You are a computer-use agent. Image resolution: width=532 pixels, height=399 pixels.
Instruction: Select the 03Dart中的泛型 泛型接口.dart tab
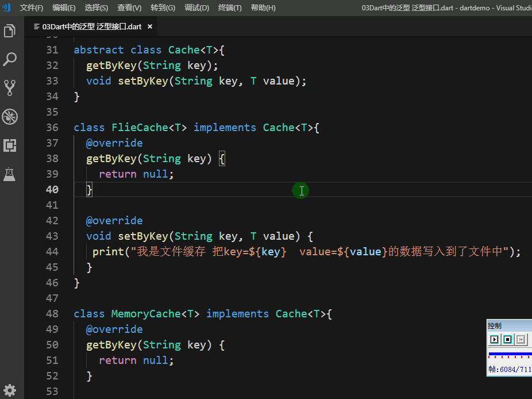(91, 26)
